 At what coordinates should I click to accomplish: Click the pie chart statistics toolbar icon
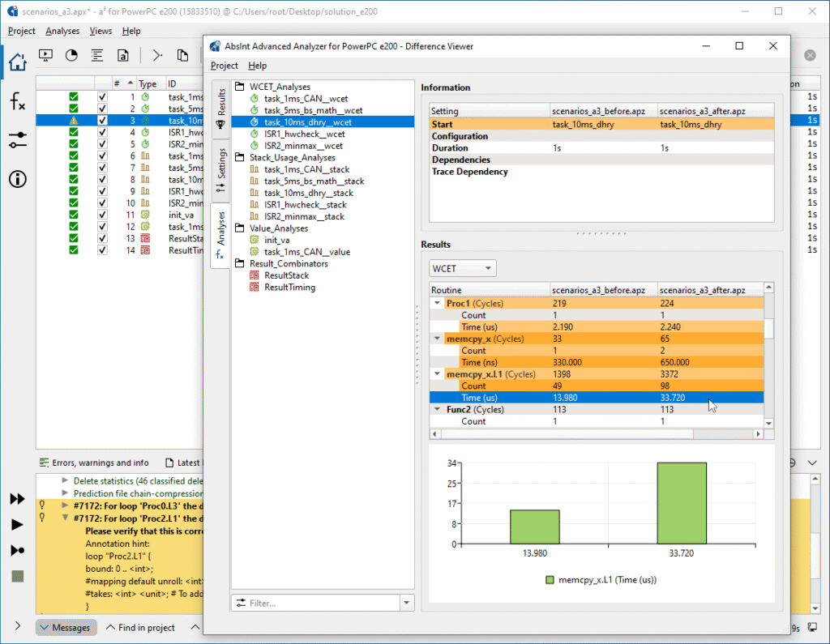coord(71,55)
